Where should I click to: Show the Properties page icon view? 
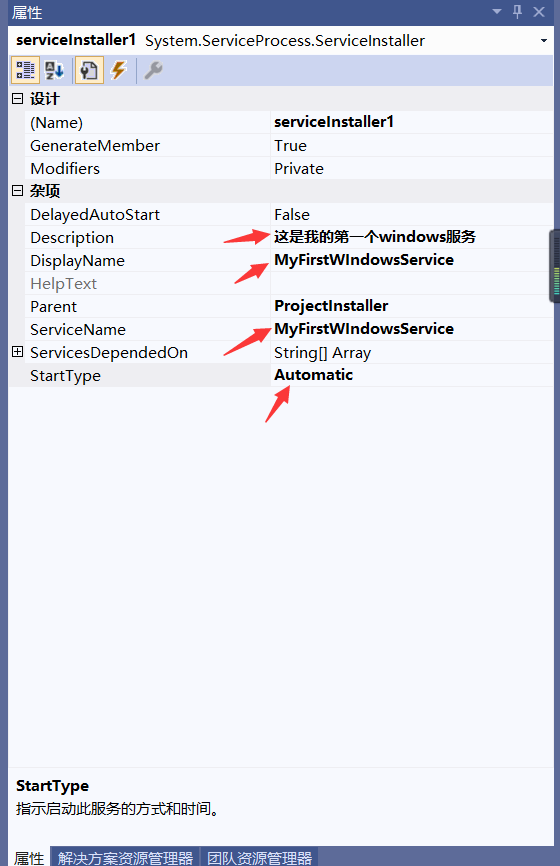point(89,70)
